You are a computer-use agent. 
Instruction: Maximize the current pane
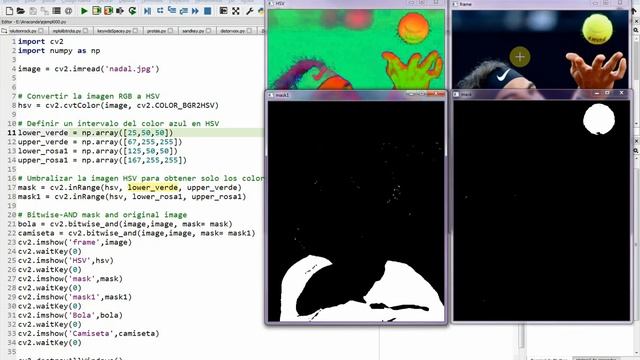[223, 11]
